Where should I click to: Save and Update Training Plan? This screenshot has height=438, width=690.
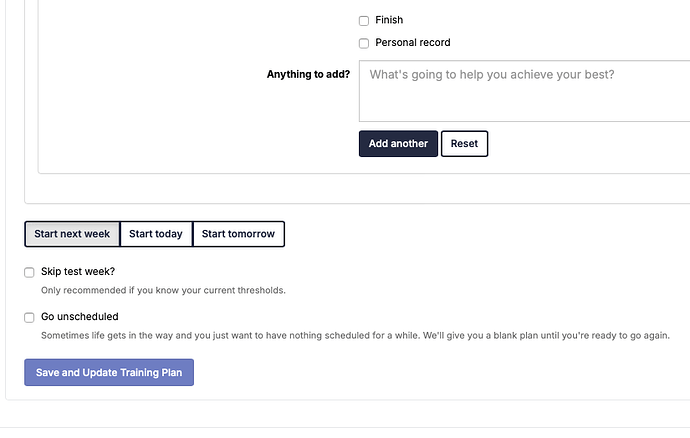[109, 372]
